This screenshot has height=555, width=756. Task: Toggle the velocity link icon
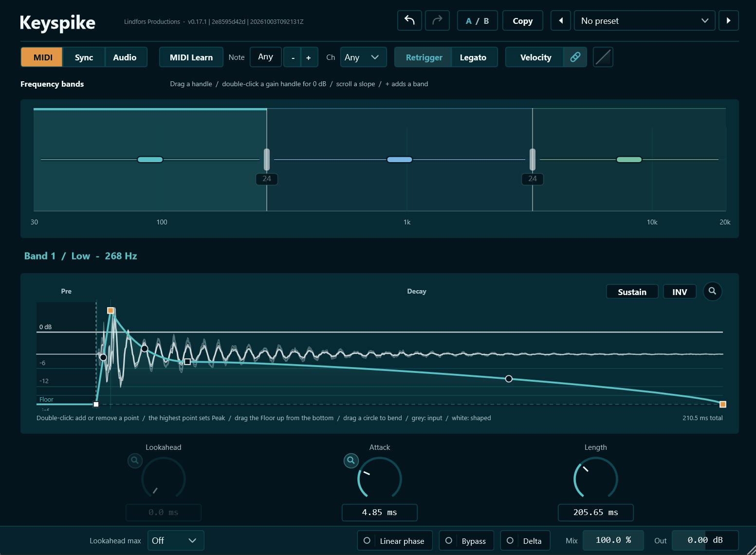click(575, 57)
